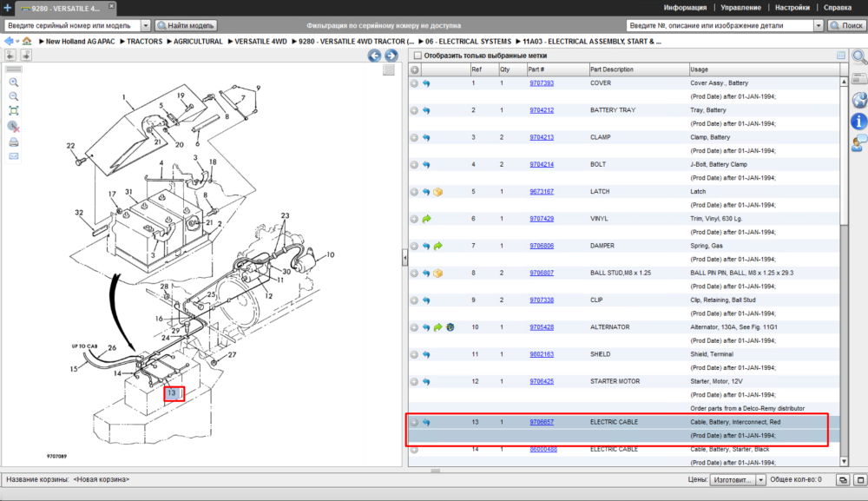This screenshot has height=501, width=868.
Task: Go to the next figure with the right arrow
Action: point(391,56)
